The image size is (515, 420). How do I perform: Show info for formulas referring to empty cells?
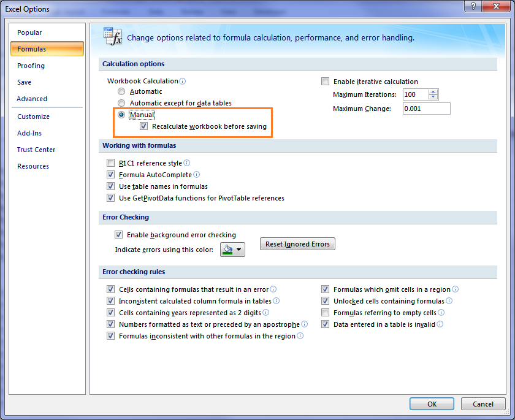441,313
